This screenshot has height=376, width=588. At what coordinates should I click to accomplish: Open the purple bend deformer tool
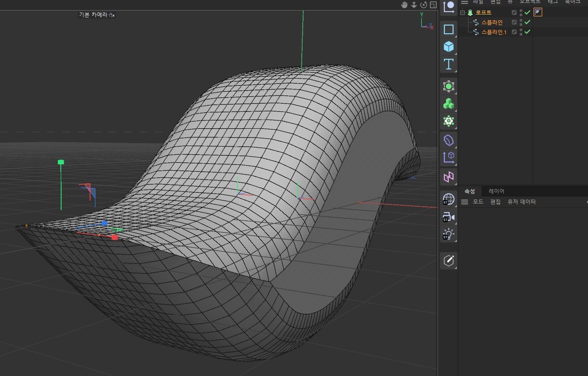tap(449, 140)
